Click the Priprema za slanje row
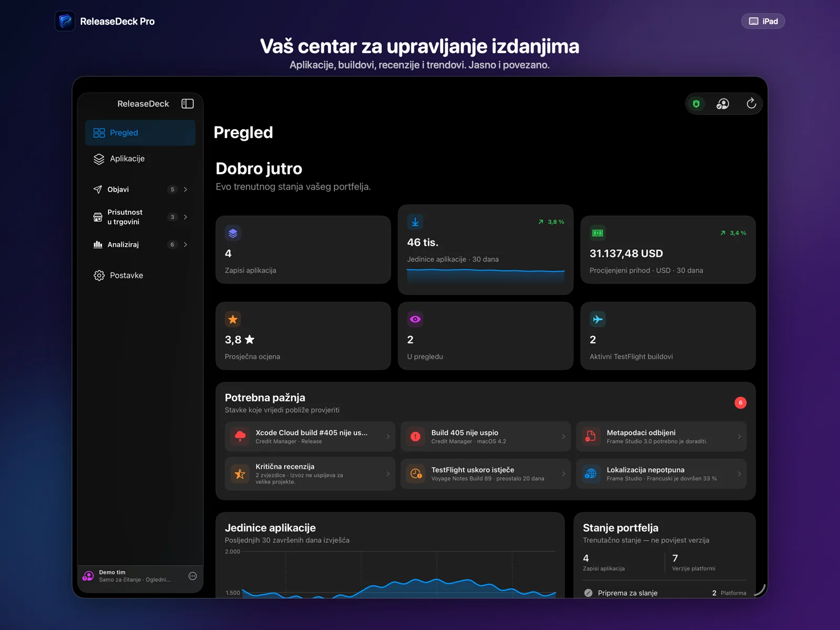 [665, 593]
